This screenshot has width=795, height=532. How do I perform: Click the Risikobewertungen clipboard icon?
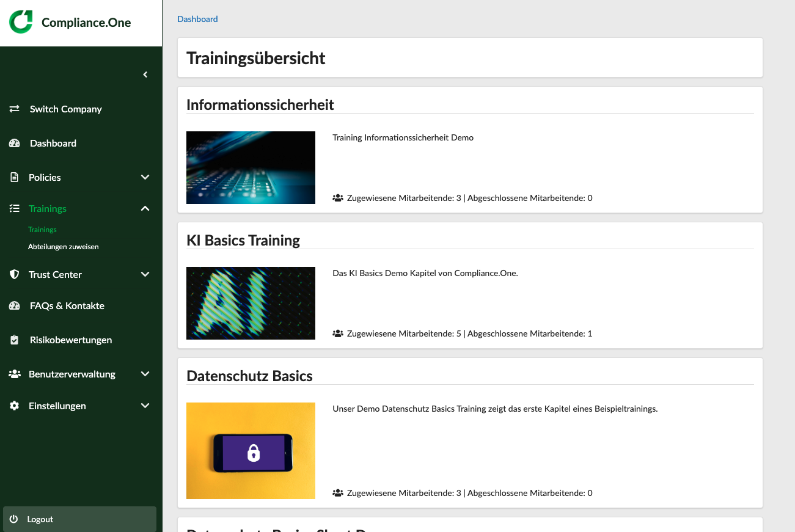(x=15, y=340)
